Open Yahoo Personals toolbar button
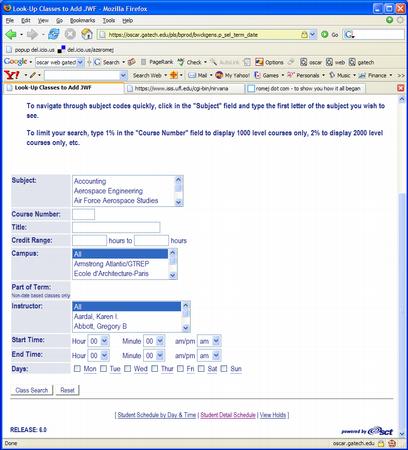The width and height of the screenshot is (408, 450). click(303, 75)
